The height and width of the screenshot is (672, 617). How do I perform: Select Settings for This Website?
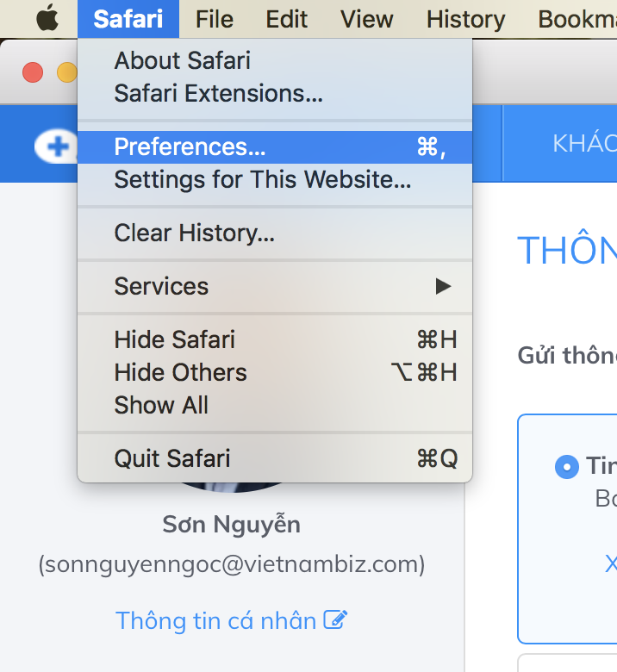[262, 180]
